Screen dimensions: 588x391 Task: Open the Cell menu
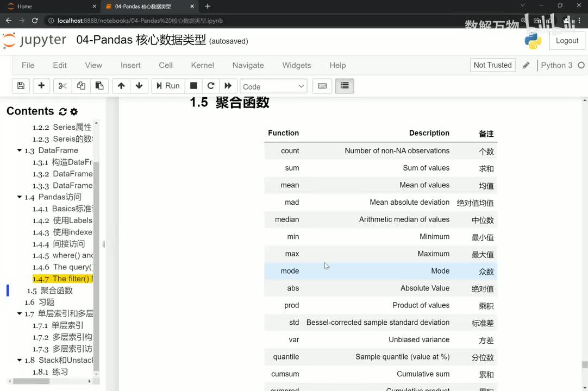[x=166, y=65]
